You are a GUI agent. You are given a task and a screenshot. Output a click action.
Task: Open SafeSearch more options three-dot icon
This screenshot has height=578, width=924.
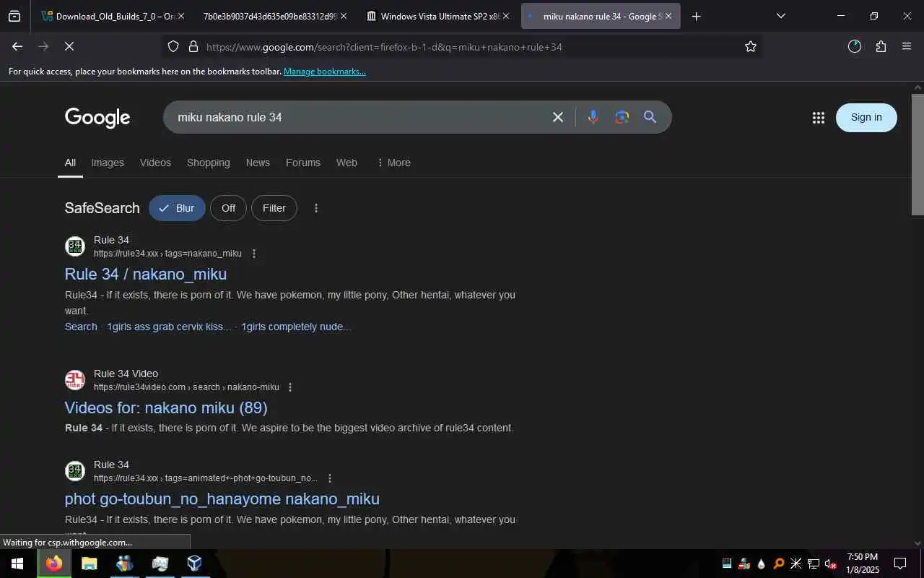[x=315, y=208]
